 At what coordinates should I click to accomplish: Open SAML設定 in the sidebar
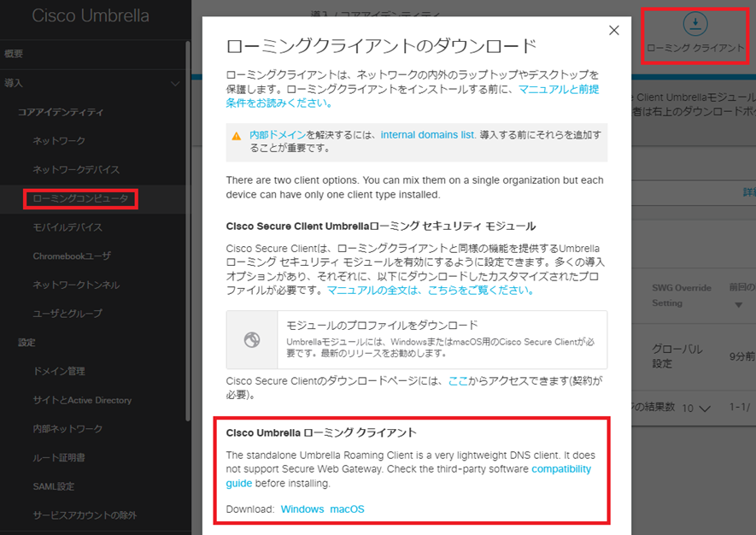[x=54, y=486]
